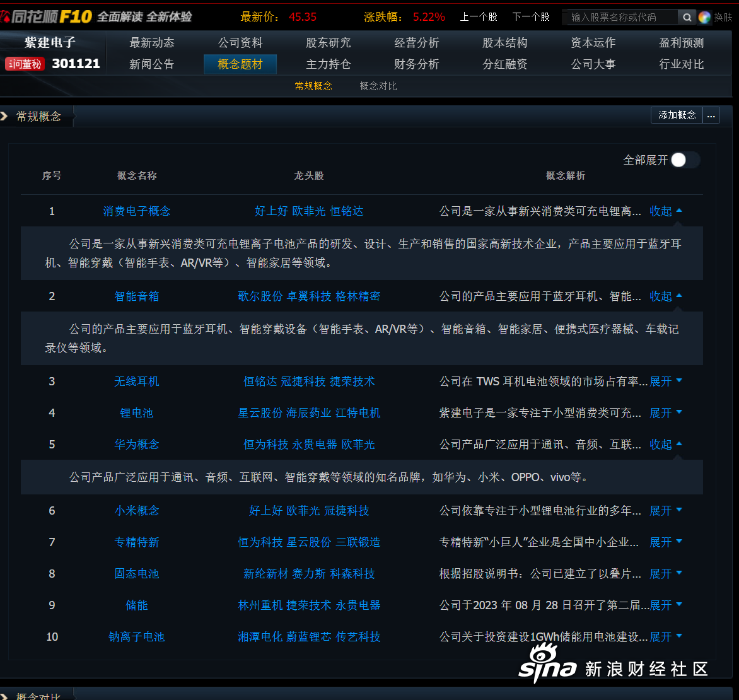Screen dimensions: 739x700
Task: Open the 无线耳机 concept link
Action: click(137, 381)
